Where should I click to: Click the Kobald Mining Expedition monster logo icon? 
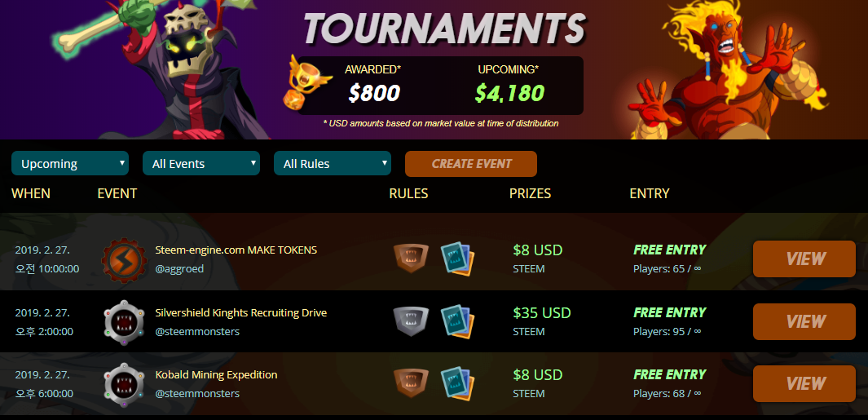pos(124,385)
